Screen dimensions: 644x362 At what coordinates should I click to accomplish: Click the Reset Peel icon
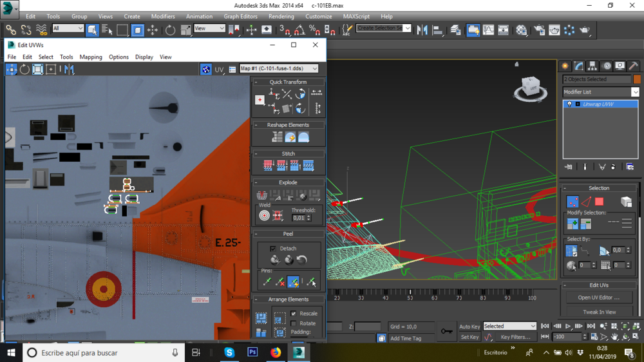pyautogui.click(x=301, y=260)
